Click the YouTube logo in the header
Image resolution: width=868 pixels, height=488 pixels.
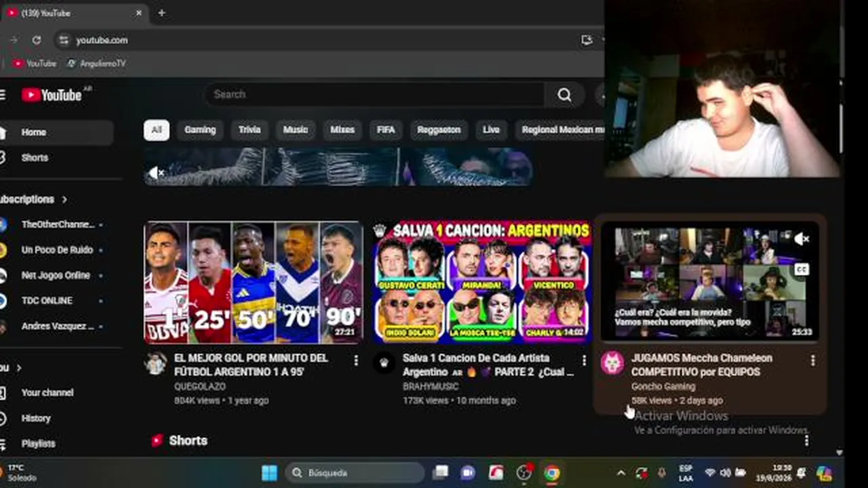click(x=52, y=95)
